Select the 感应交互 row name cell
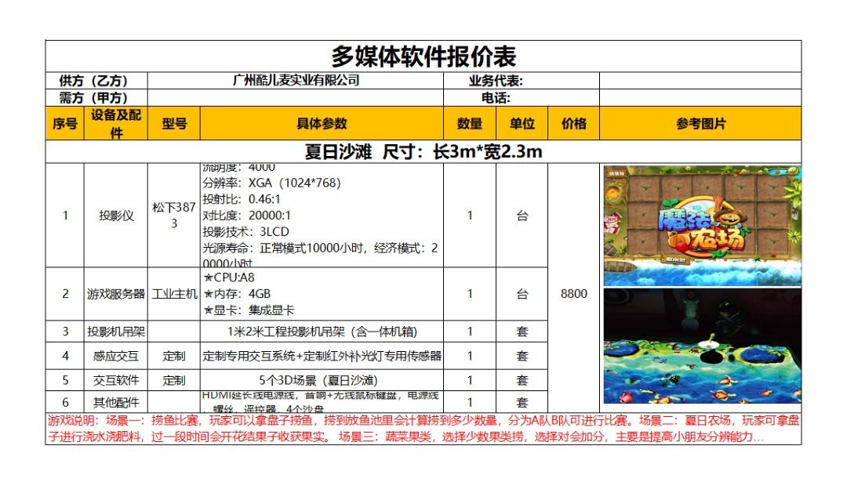The image size is (847, 504). point(115,356)
